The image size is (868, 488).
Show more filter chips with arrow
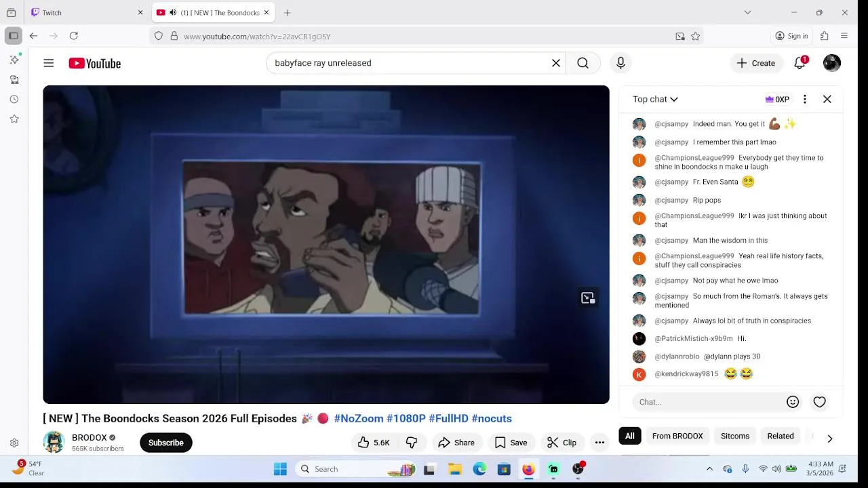(x=829, y=439)
